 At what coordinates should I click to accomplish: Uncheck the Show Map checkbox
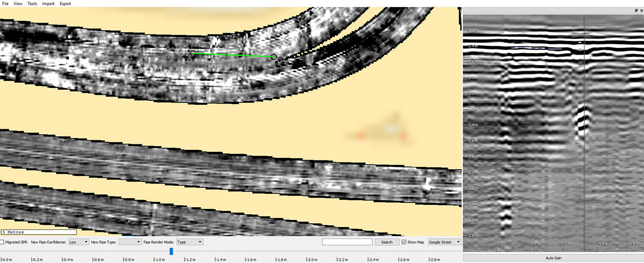pyautogui.click(x=404, y=242)
